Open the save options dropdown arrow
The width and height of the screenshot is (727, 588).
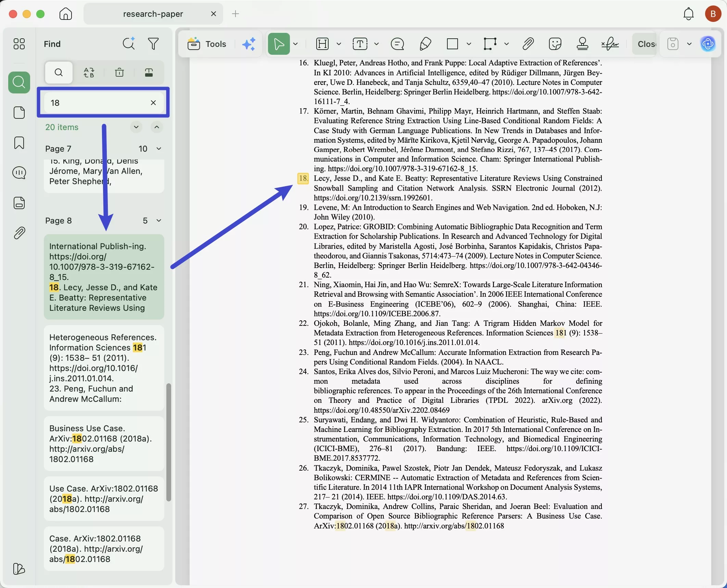click(x=689, y=44)
